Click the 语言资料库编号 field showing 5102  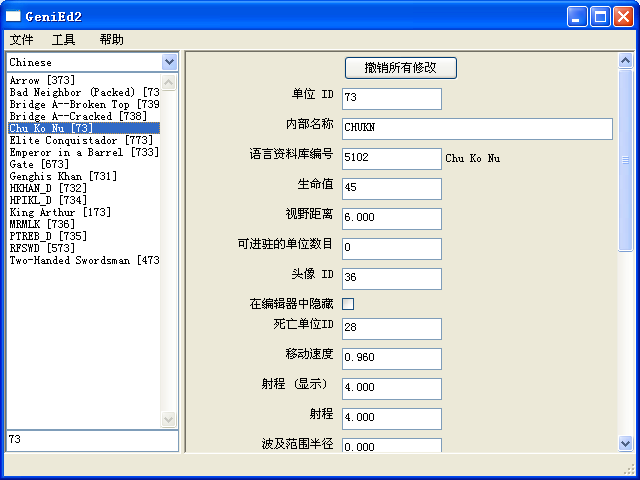point(391,158)
